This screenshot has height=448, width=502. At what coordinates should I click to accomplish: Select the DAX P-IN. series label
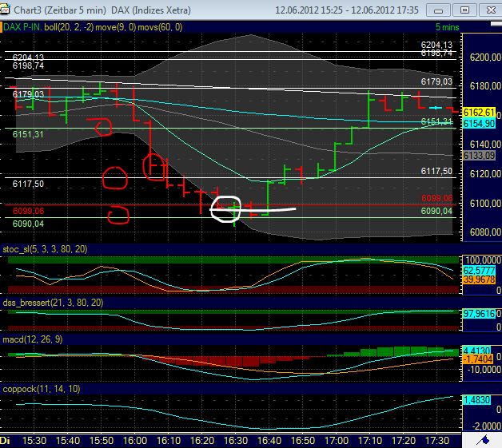coord(22,27)
